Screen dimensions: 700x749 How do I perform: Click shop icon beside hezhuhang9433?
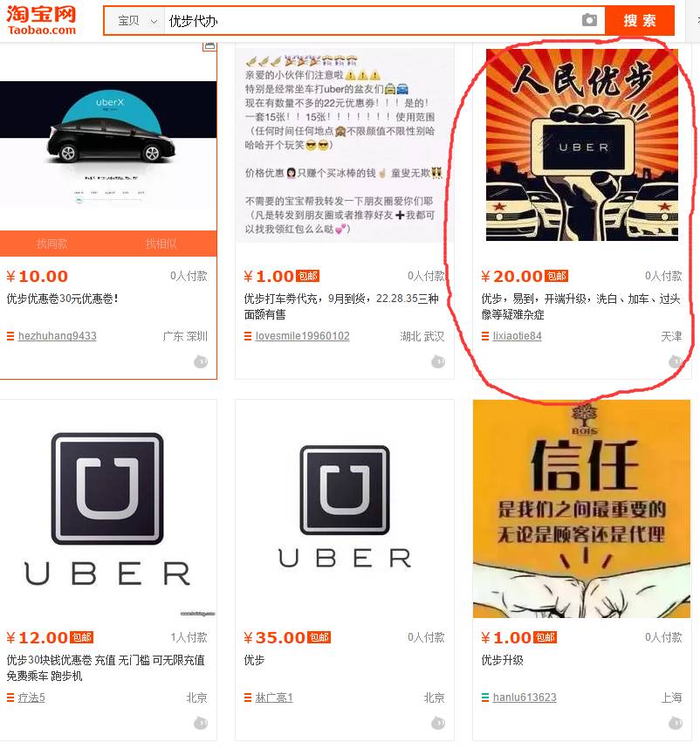tap(10, 336)
